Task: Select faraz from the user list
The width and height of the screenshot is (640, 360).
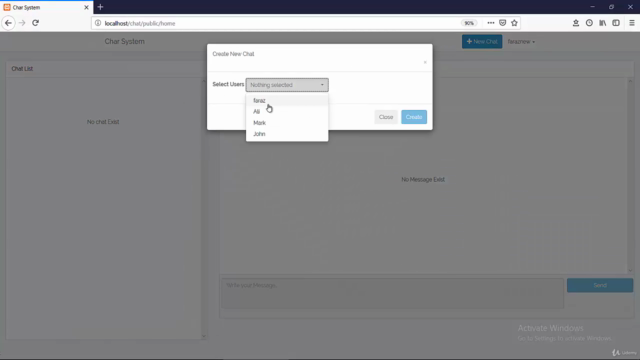Action: [287, 100]
